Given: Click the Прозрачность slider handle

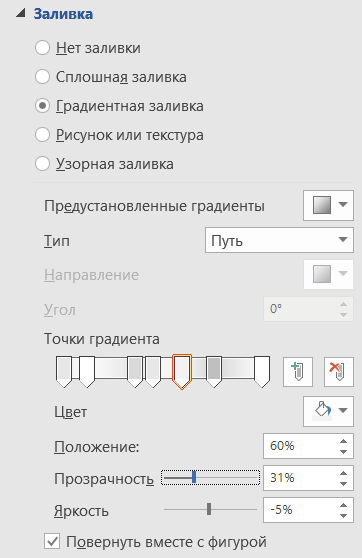Looking at the screenshot, I should coord(194,477).
